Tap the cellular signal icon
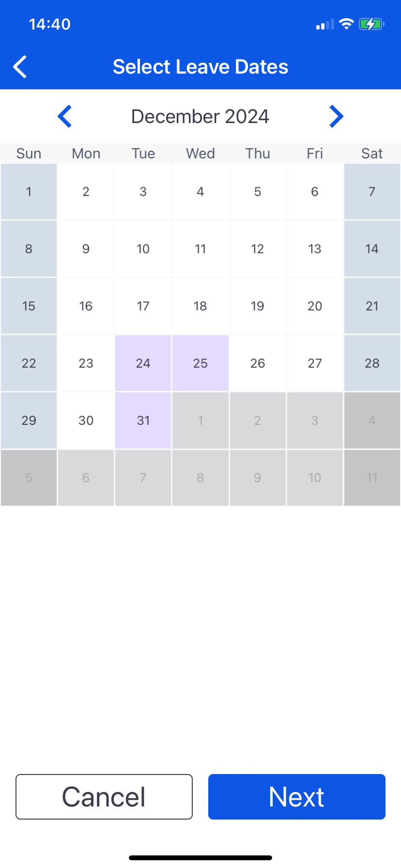The image size is (401, 868). click(325, 24)
